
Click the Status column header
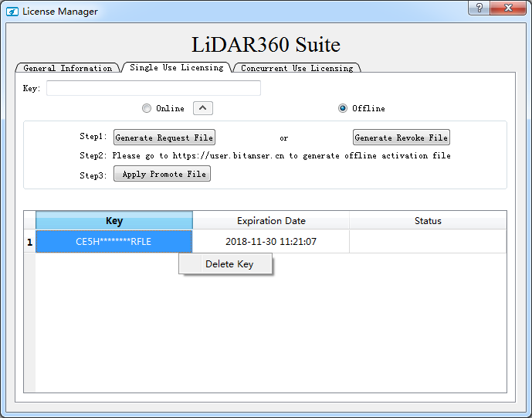click(427, 221)
